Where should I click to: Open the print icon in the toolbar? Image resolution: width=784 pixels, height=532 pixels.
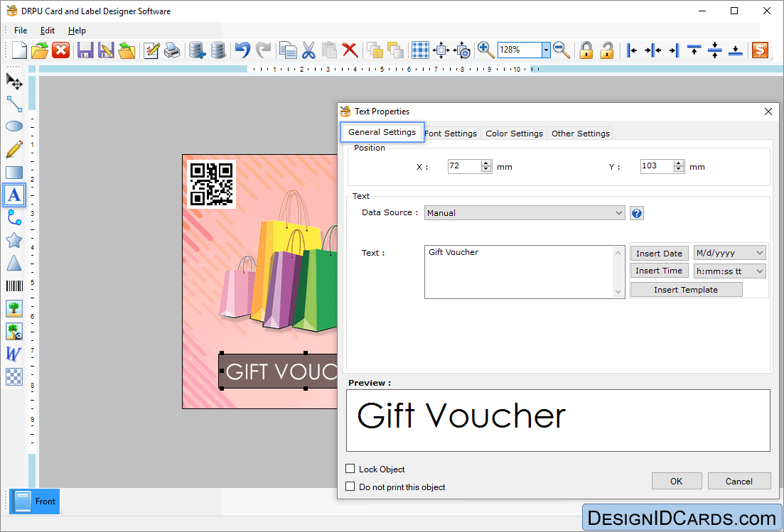pyautogui.click(x=172, y=50)
